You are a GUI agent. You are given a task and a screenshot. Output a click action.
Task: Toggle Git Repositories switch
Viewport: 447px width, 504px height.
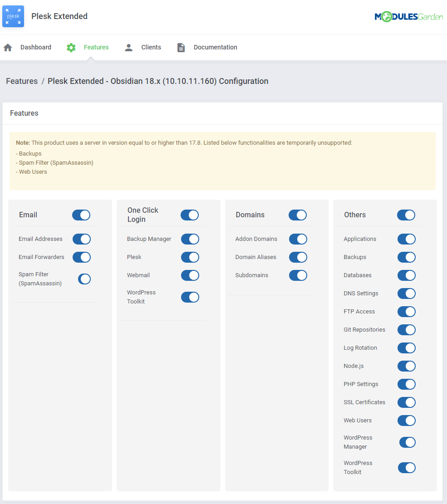pos(407,330)
